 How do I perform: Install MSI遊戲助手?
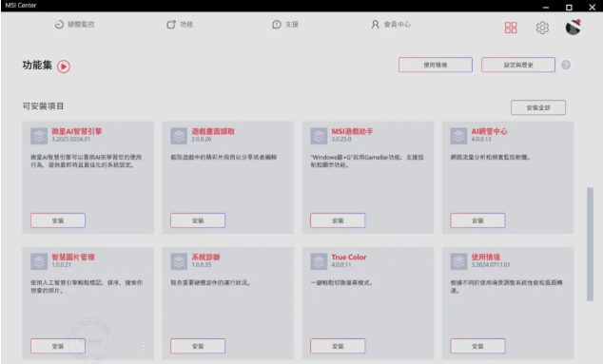click(338, 220)
